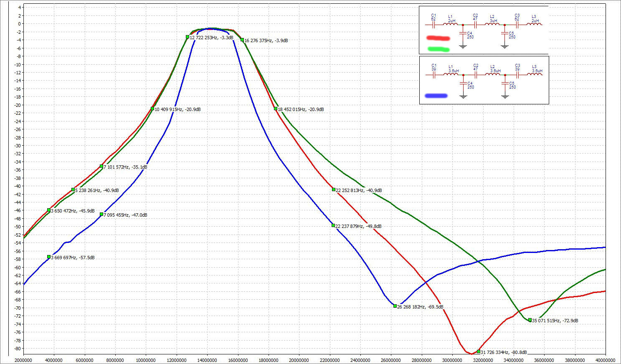Select the C1 62 capacitor in top schematic
The width and height of the screenshot is (621, 364).
coord(433,25)
